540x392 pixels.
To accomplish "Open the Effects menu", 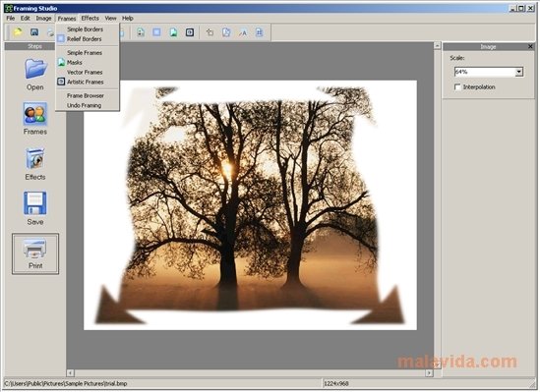I will pos(90,18).
